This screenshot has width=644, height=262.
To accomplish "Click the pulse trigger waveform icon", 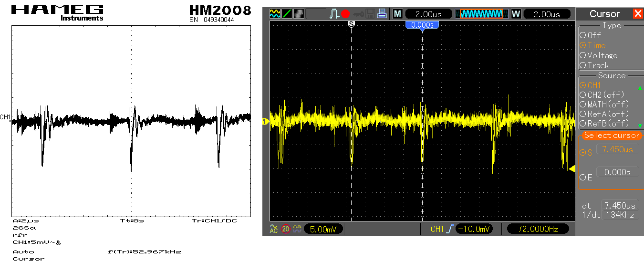I will (334, 14).
